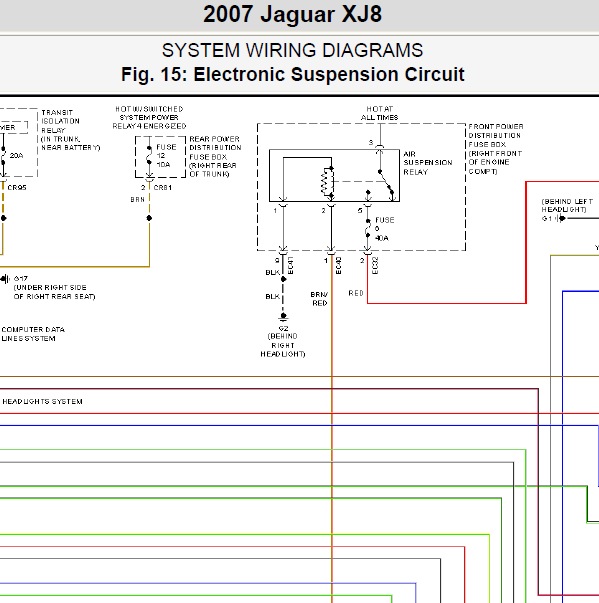The image size is (599, 603).
Task: Click the 'COMPUTER DATA LINES SYSTEM' label
Action: tap(33, 334)
